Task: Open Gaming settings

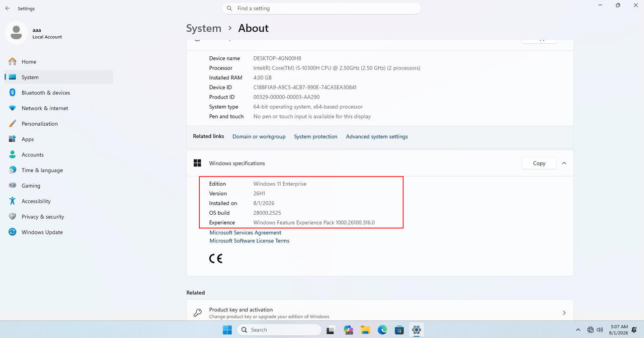Action: point(59,186)
